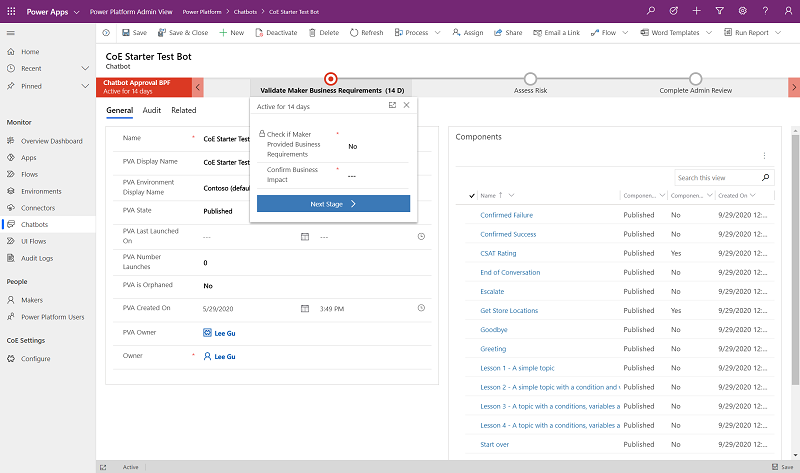Expand the Flow dropdown arrow

pos(626,33)
